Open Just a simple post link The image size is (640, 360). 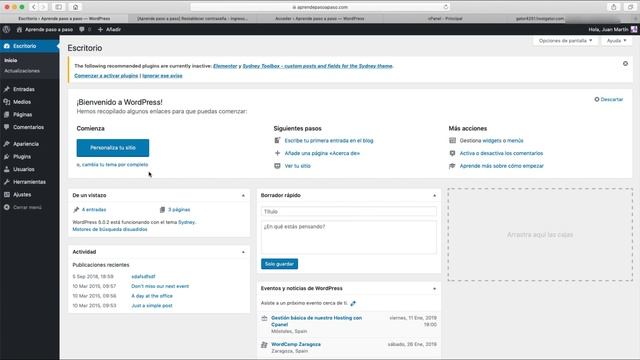(x=152, y=306)
